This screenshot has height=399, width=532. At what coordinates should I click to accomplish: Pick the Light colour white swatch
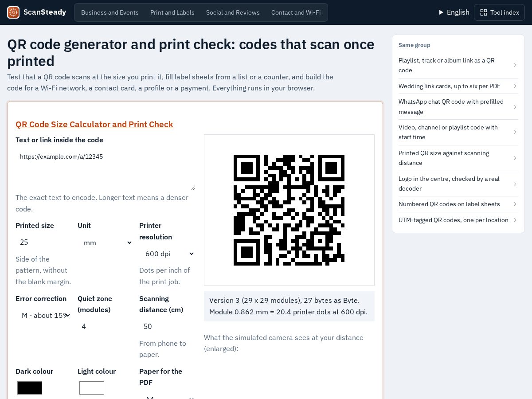click(92, 388)
